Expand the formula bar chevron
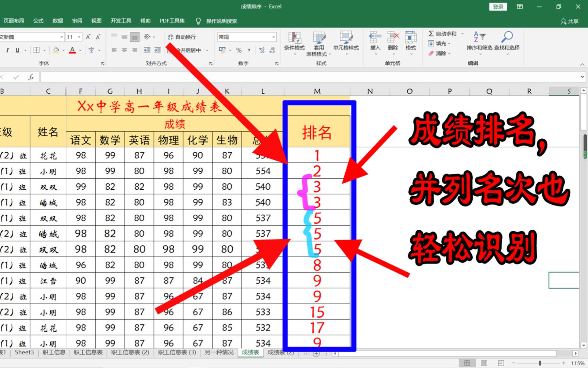 click(582, 77)
